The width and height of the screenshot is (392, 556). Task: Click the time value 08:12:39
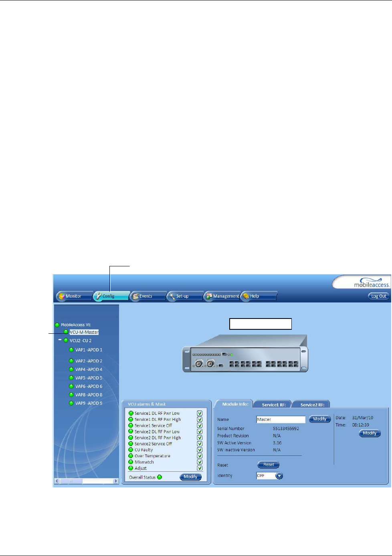tap(360, 425)
